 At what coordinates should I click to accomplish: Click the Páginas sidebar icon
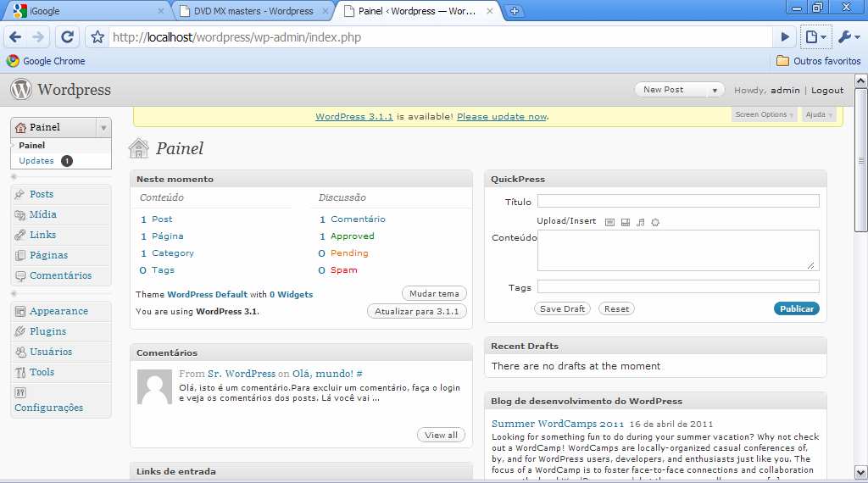[x=20, y=255]
